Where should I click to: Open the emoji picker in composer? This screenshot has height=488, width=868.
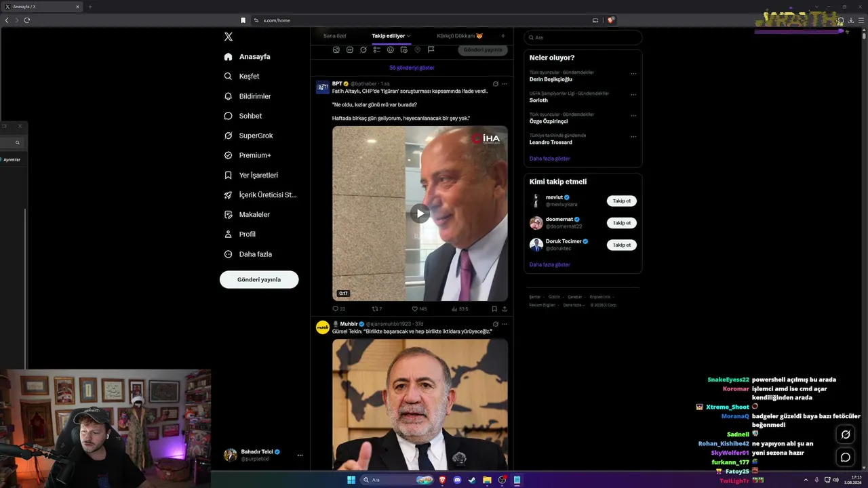point(391,49)
